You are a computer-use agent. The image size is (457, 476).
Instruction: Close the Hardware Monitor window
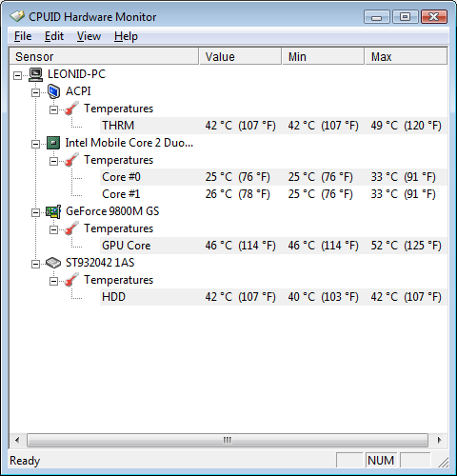(434, 16)
